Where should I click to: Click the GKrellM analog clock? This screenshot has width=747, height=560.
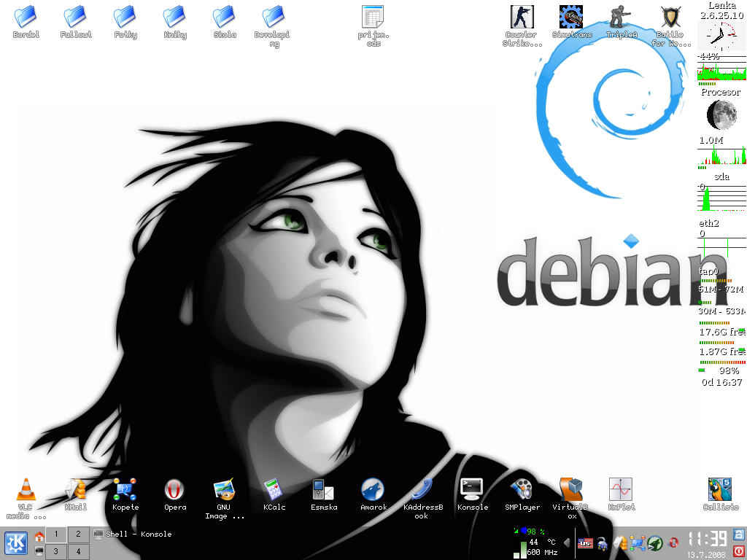tap(721, 36)
